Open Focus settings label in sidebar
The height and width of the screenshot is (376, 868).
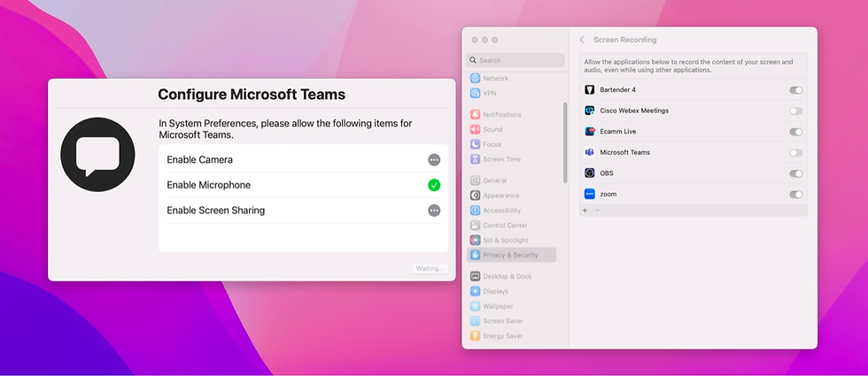(492, 144)
